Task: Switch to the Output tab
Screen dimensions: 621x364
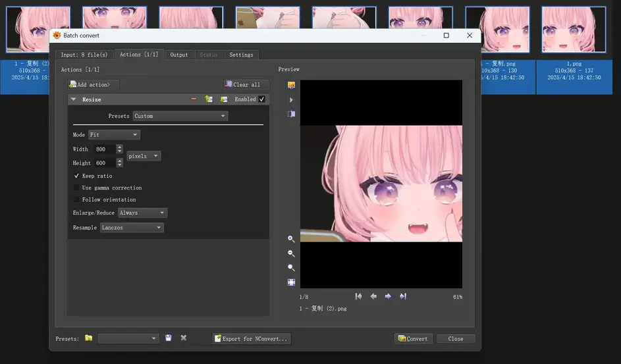Action: tap(178, 55)
